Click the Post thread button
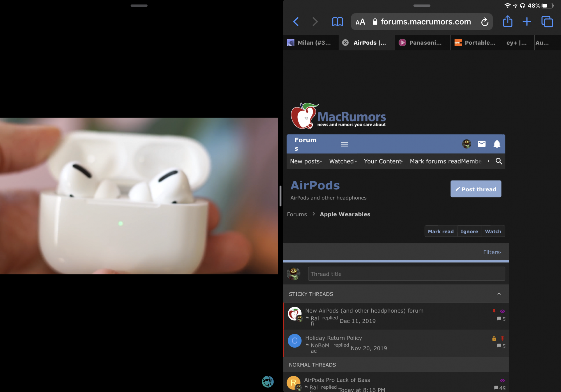This screenshot has width=561, height=392. click(x=476, y=189)
